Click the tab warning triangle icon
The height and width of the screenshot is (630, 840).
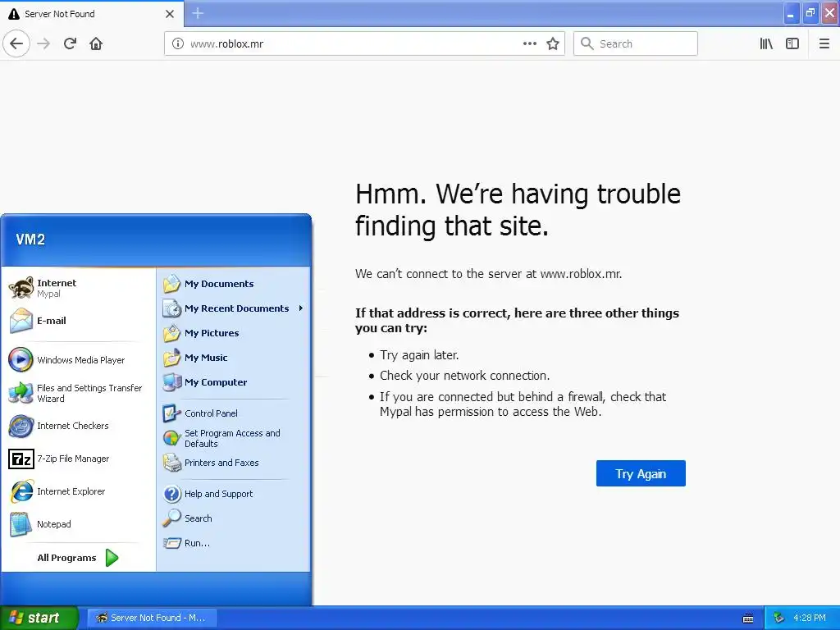click(x=14, y=14)
